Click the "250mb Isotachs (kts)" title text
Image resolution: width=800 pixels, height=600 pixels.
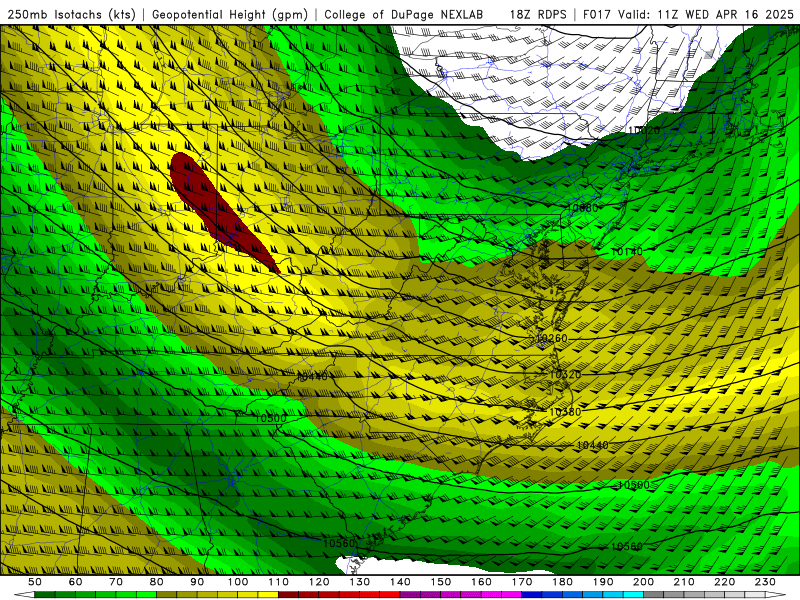click(72, 14)
